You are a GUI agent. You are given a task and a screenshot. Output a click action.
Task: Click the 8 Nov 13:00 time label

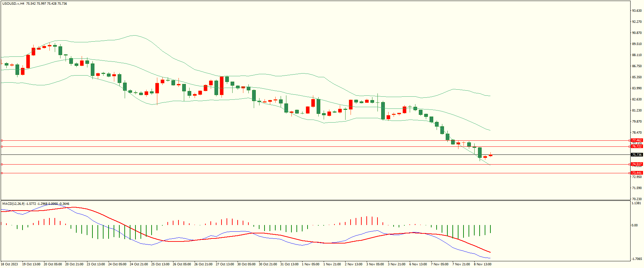482,264
